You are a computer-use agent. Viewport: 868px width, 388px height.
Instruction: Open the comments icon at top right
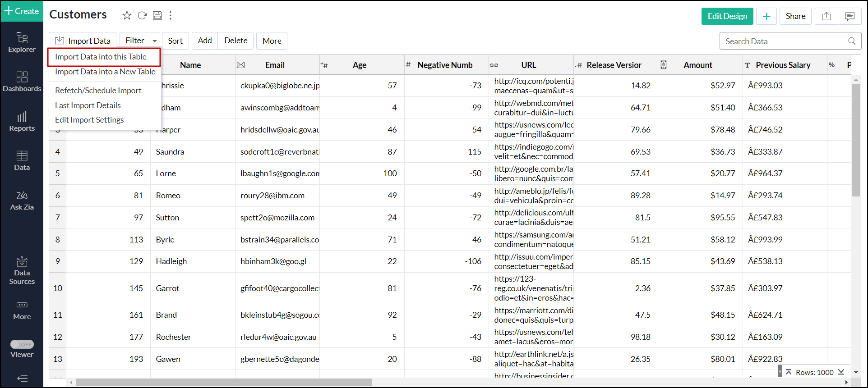(x=850, y=17)
